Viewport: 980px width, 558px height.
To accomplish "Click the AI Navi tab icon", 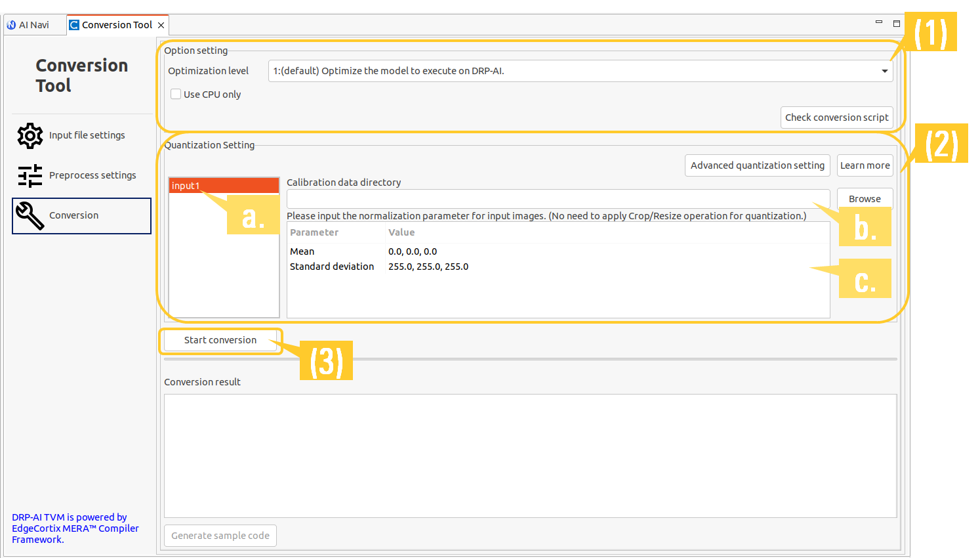I will (11, 25).
